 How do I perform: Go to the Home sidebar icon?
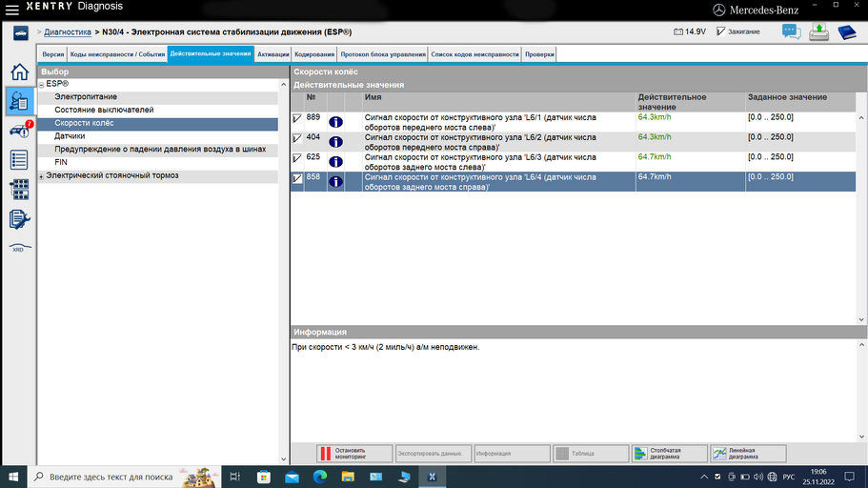pyautogui.click(x=19, y=71)
